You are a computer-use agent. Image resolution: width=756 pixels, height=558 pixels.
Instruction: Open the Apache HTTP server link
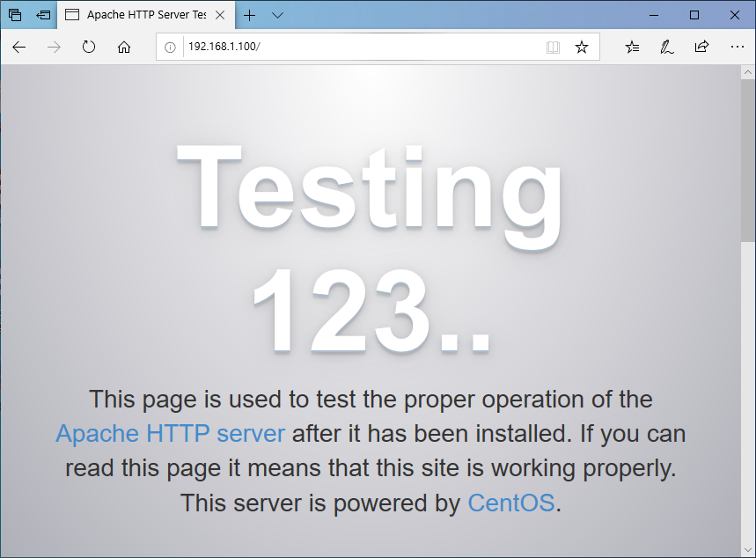(170, 433)
